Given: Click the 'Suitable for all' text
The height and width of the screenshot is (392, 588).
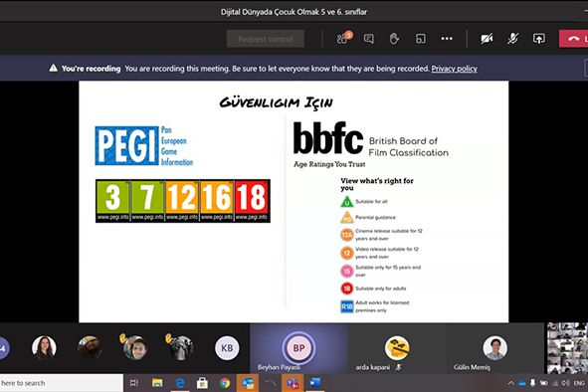Looking at the screenshot, I should click(371, 201).
